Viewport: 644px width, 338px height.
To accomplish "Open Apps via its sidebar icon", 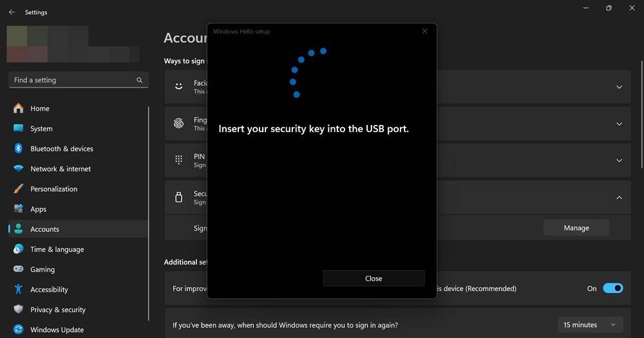I will click(x=19, y=209).
